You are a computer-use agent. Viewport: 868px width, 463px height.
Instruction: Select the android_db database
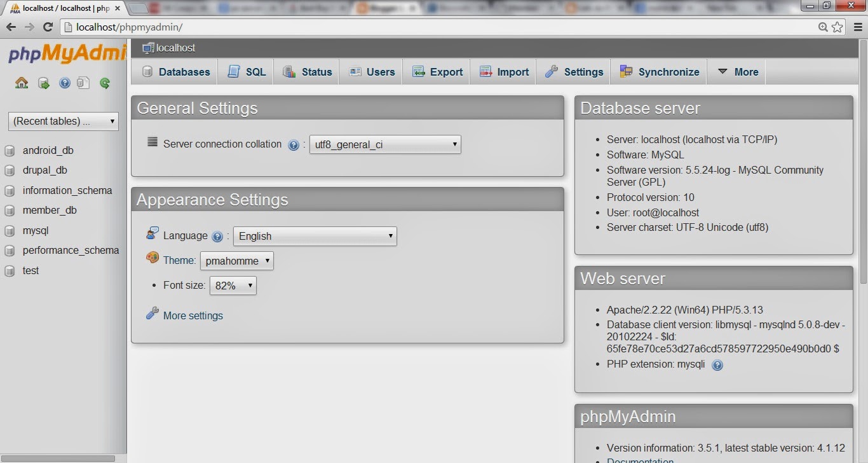48,150
